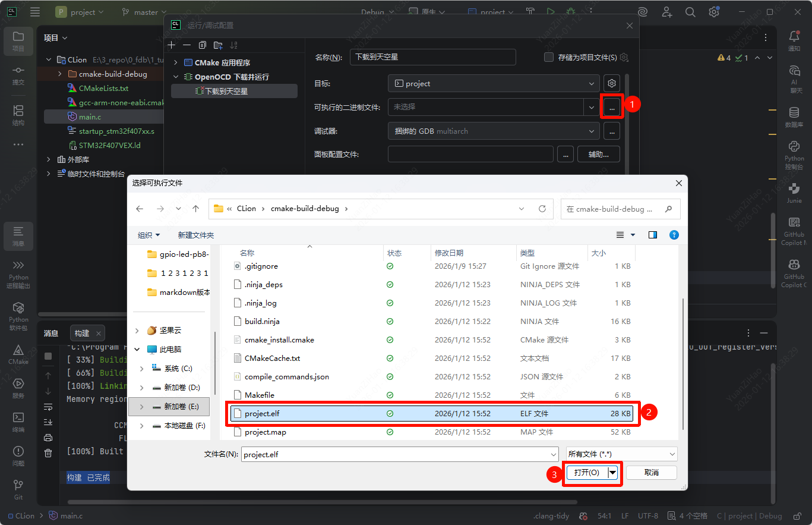The width and height of the screenshot is (812, 525).
Task: Click the Open button in file dialog
Action: [x=586, y=472]
